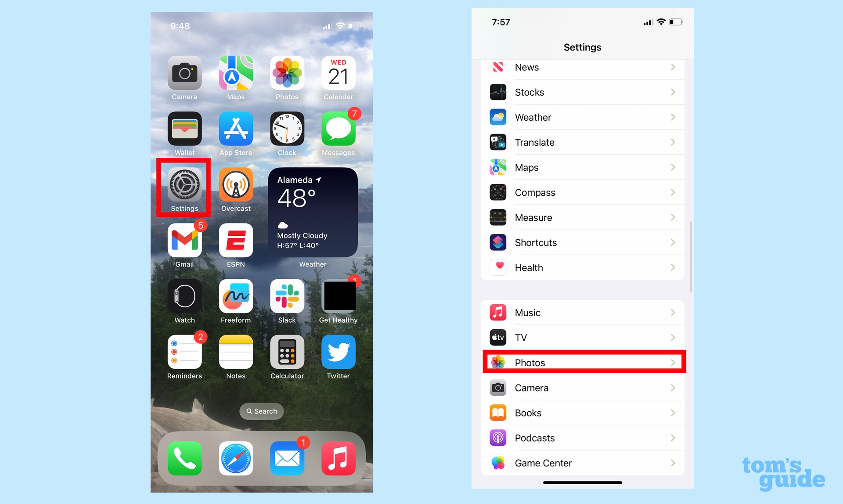
Task: Expand the Camera settings row
Action: [x=583, y=388]
